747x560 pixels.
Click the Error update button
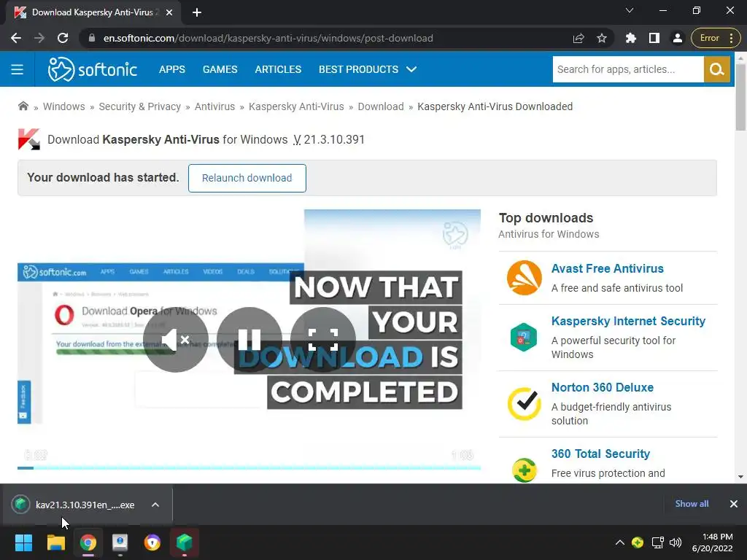click(x=709, y=38)
